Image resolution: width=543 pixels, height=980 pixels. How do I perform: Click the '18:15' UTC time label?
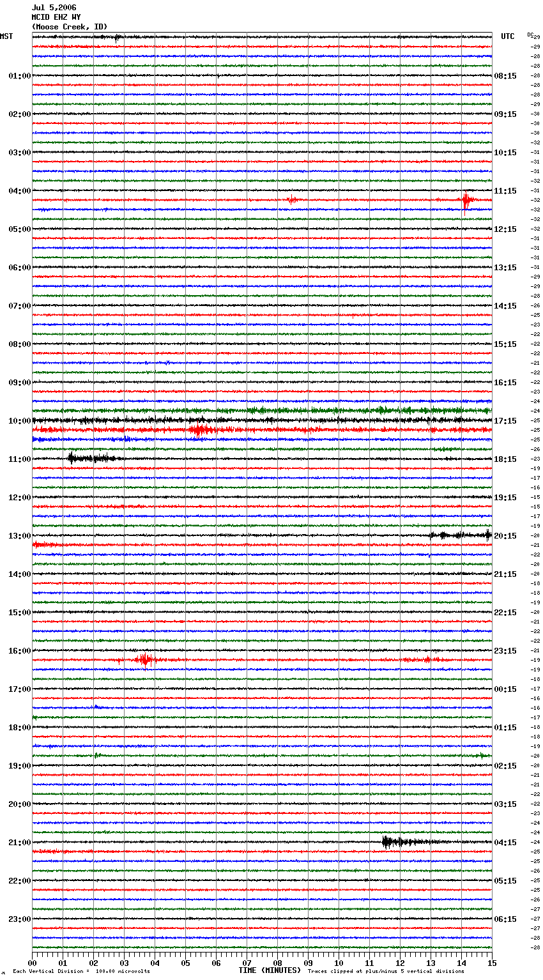click(505, 459)
